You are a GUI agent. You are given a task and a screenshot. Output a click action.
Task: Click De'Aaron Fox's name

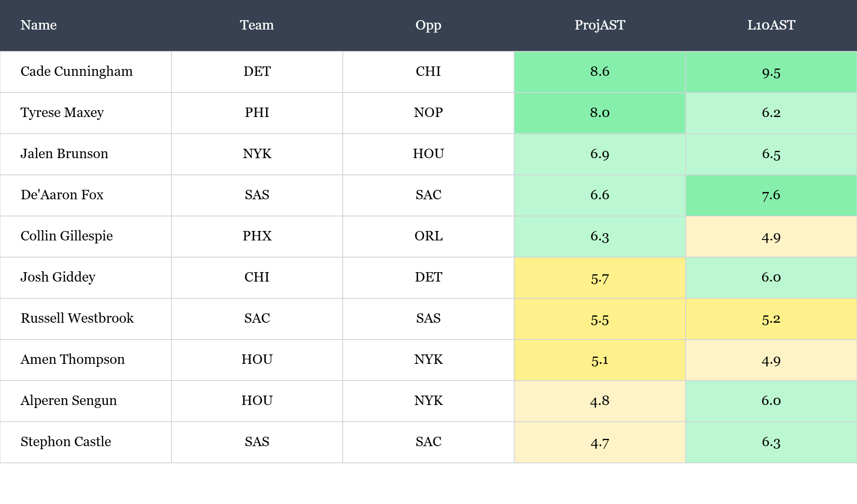62,195
